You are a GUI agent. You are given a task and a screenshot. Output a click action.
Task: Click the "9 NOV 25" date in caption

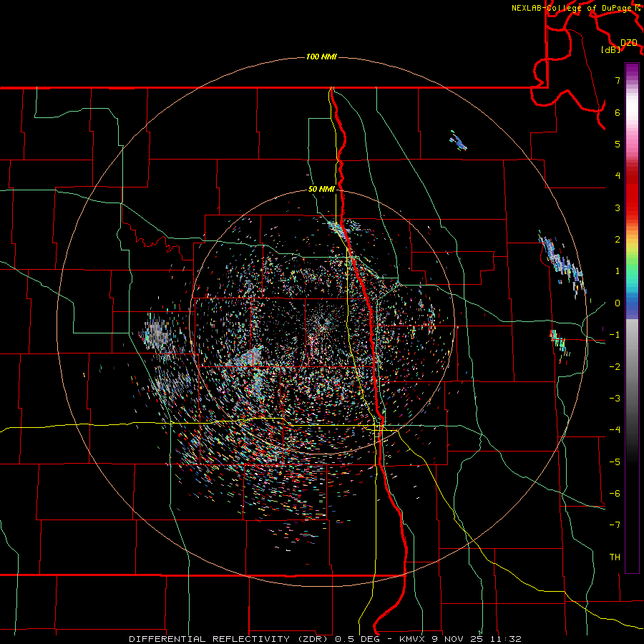(x=457, y=639)
